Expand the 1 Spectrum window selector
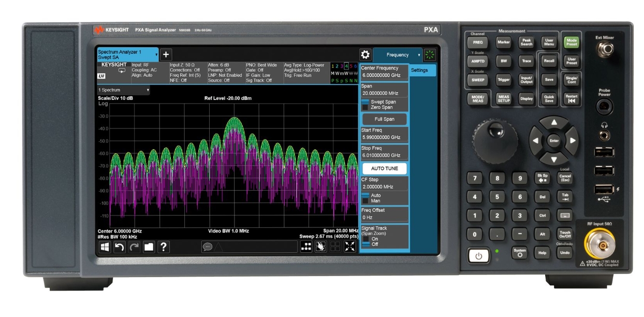This screenshot has width=644, height=317. 148,90
